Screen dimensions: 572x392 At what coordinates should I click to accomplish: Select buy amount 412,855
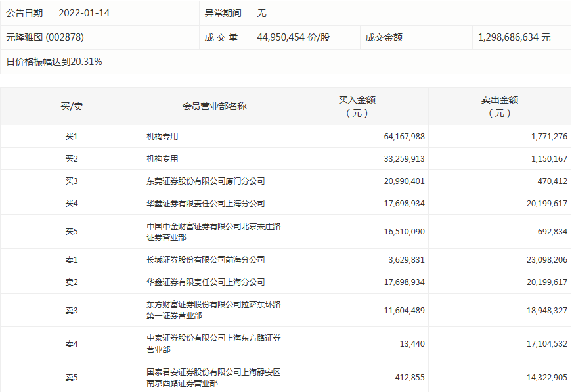pyautogui.click(x=410, y=378)
